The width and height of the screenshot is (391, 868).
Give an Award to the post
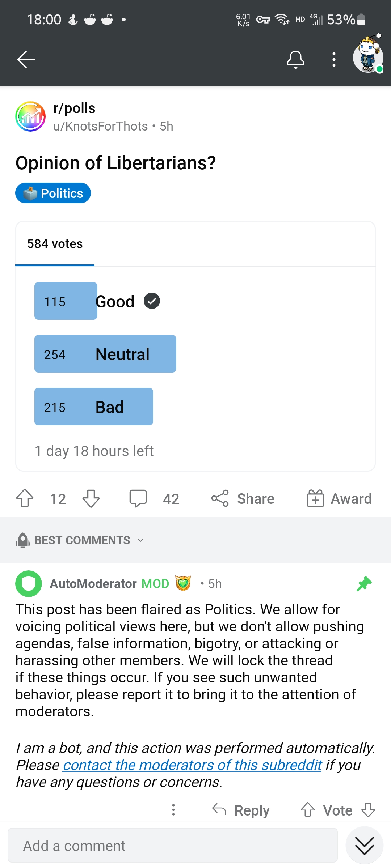pos(339,498)
